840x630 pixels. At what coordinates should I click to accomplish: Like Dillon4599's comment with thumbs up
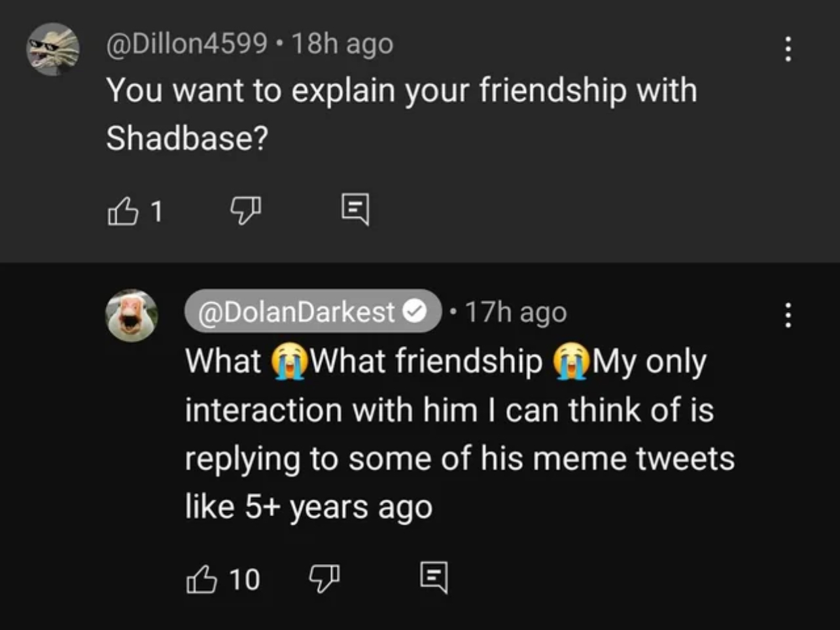[x=122, y=211]
